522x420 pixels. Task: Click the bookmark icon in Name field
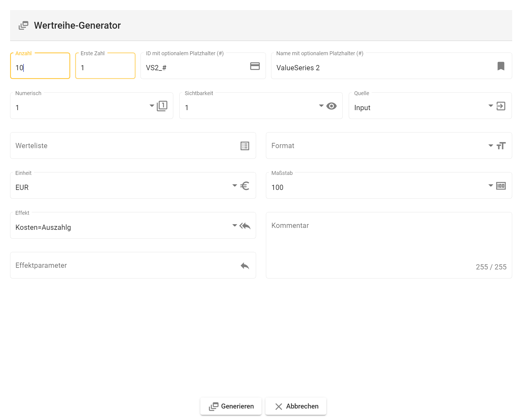pyautogui.click(x=501, y=66)
